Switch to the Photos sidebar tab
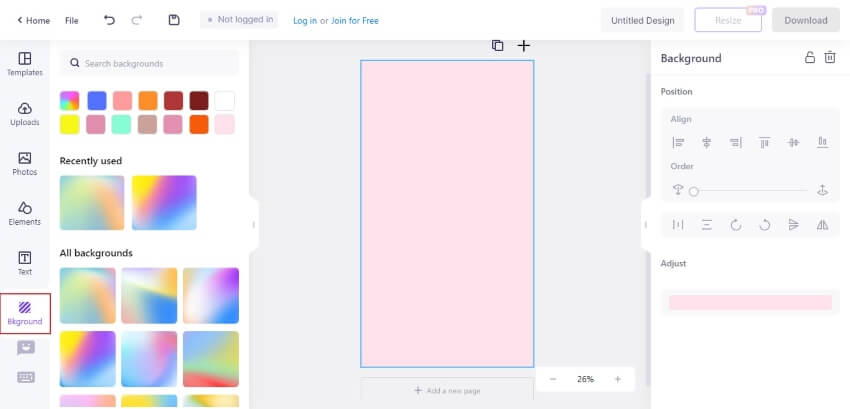850x409 pixels. pyautogui.click(x=24, y=164)
